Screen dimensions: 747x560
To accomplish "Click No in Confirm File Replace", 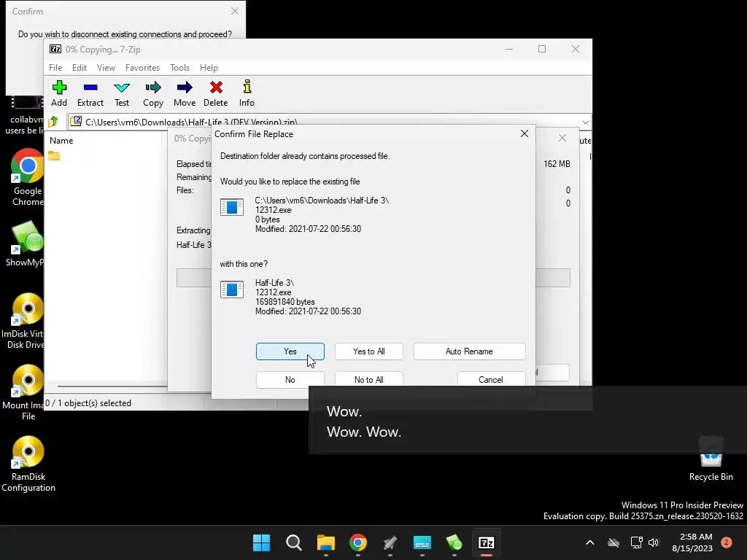I will (290, 379).
